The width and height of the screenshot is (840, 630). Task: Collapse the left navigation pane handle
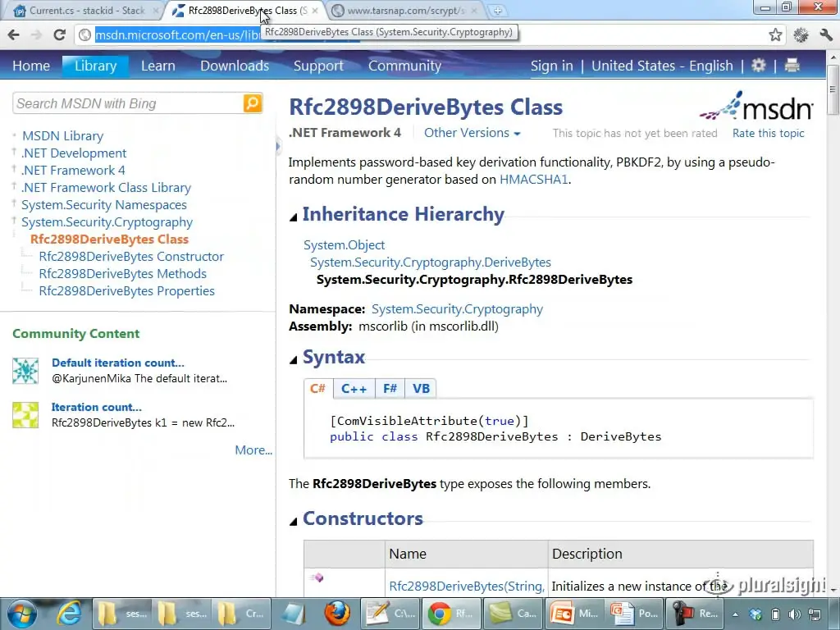click(278, 146)
